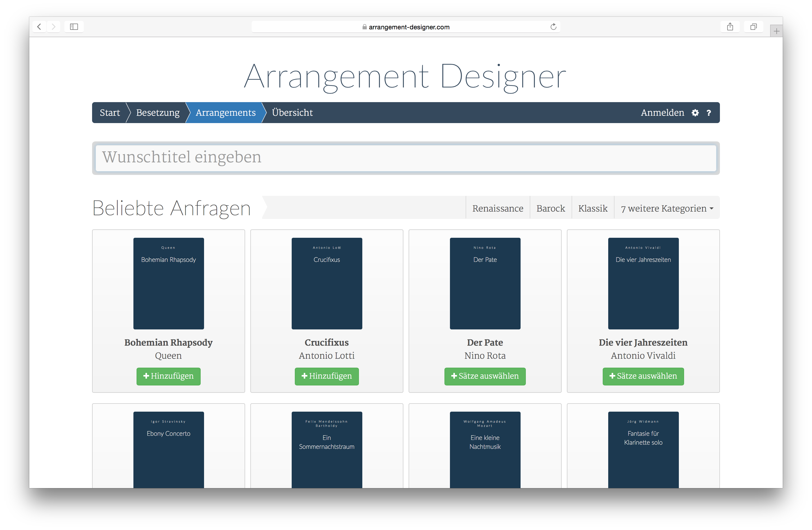Click the help question mark icon
The width and height of the screenshot is (812, 530).
(709, 113)
